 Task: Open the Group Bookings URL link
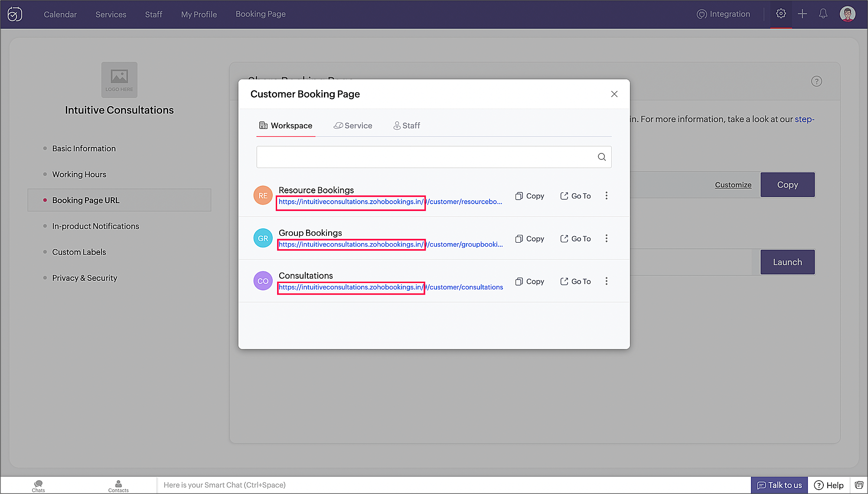390,244
